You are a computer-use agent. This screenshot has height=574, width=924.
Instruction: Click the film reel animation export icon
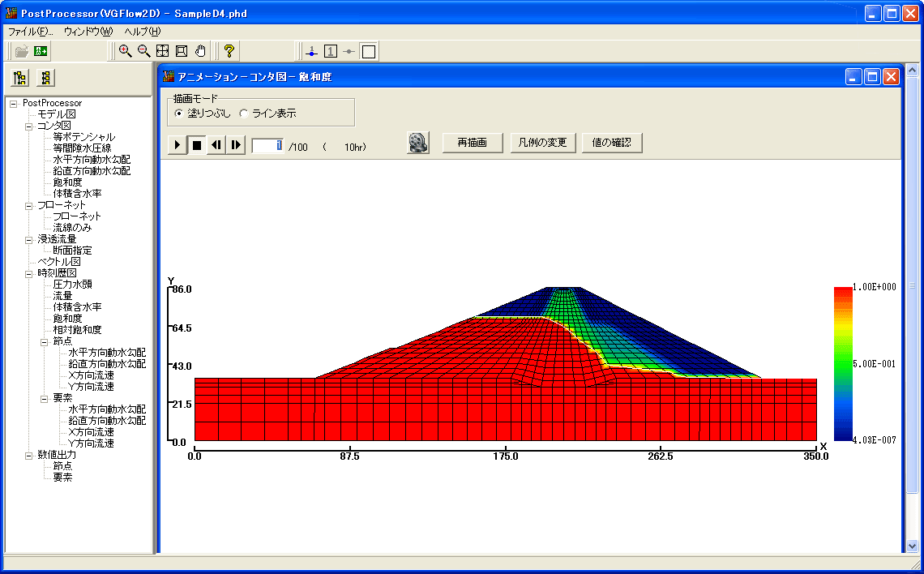(x=417, y=143)
